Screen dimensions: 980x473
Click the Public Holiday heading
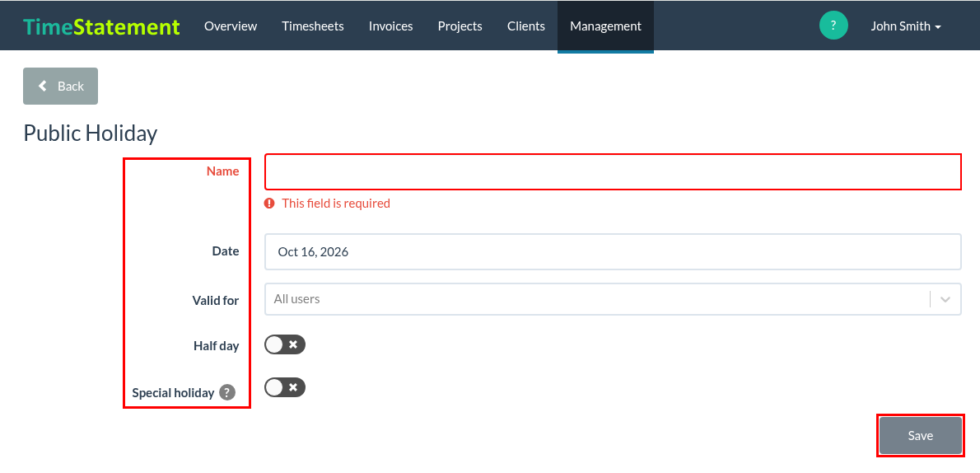90,133
